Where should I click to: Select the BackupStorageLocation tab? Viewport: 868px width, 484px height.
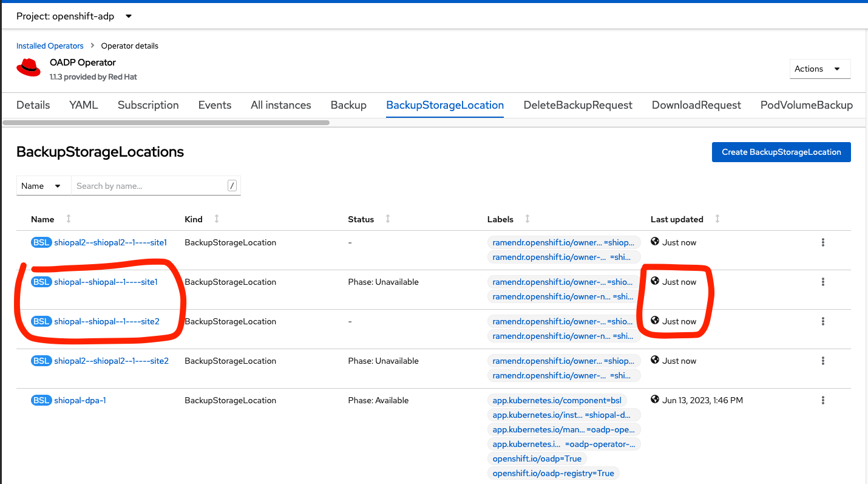point(445,105)
